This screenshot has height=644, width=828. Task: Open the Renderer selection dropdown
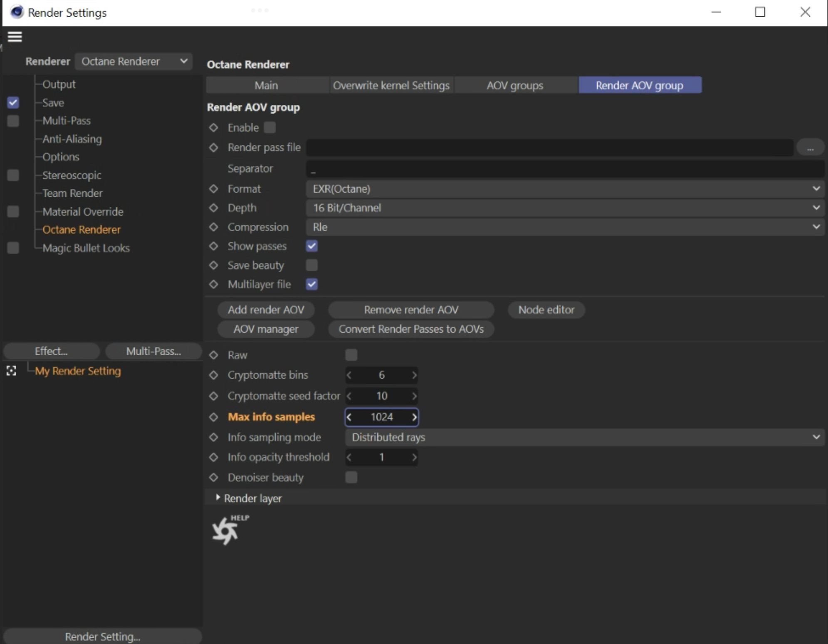pyautogui.click(x=133, y=62)
